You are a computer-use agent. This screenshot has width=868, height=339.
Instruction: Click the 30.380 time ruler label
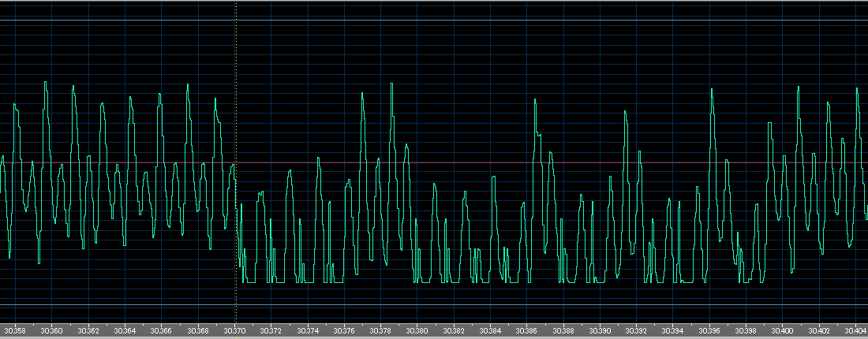(x=417, y=330)
